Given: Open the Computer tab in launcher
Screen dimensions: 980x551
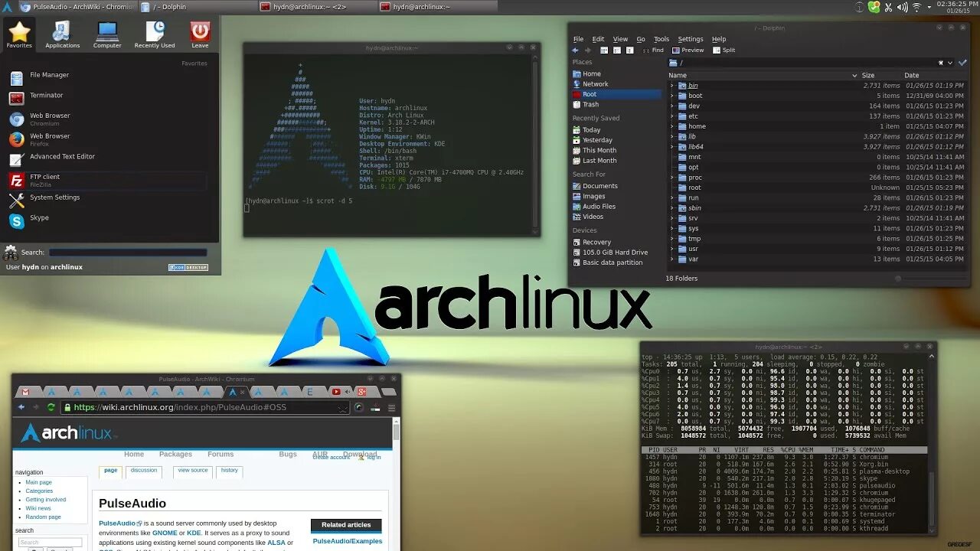Looking at the screenshot, I should coord(107,35).
